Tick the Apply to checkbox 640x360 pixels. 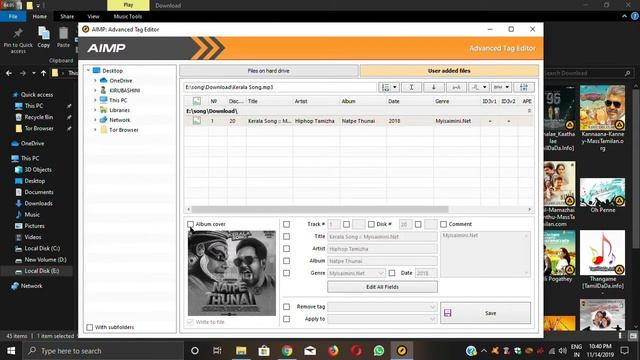coord(287,319)
